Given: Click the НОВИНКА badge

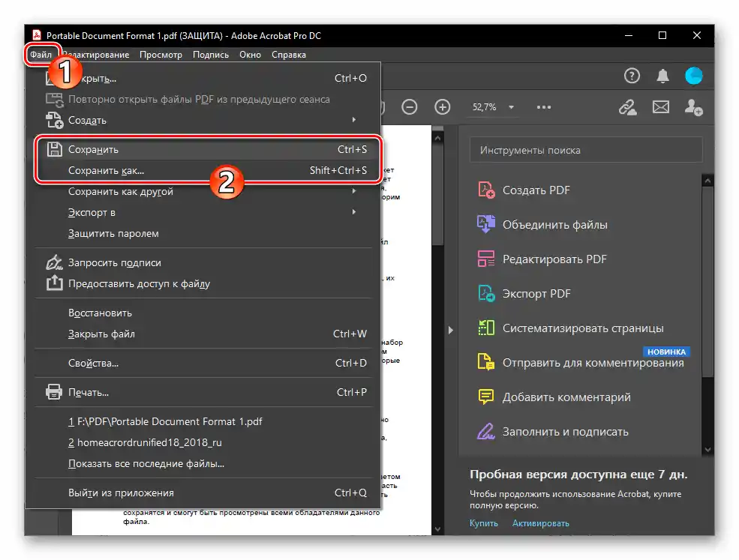Looking at the screenshot, I should (666, 352).
